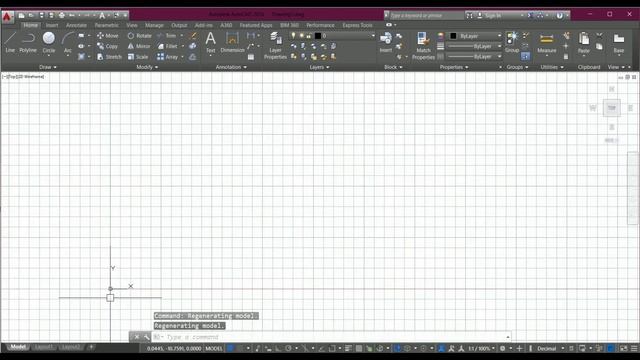This screenshot has width=640, height=360.
Task: Open the annotation scale 1:1 dropdown
Action: [482, 349]
